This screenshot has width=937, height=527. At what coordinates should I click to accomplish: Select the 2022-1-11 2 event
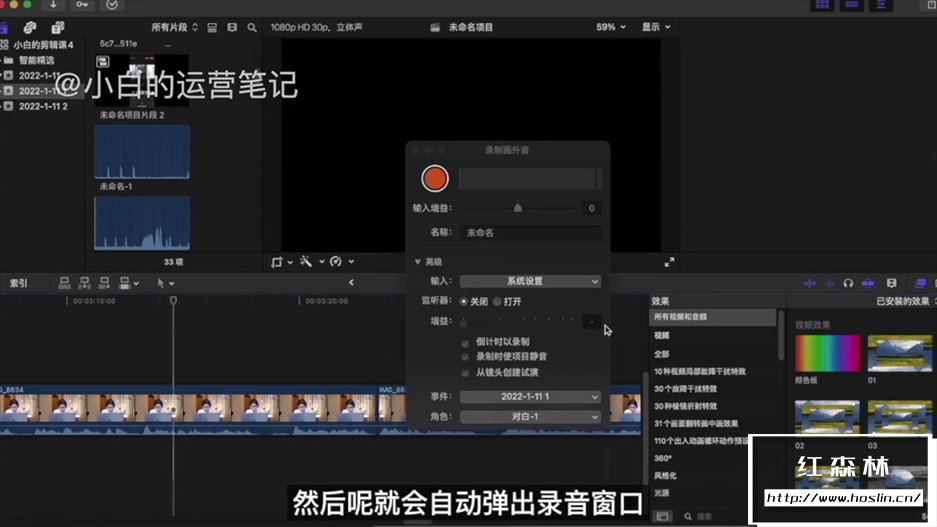click(x=43, y=106)
